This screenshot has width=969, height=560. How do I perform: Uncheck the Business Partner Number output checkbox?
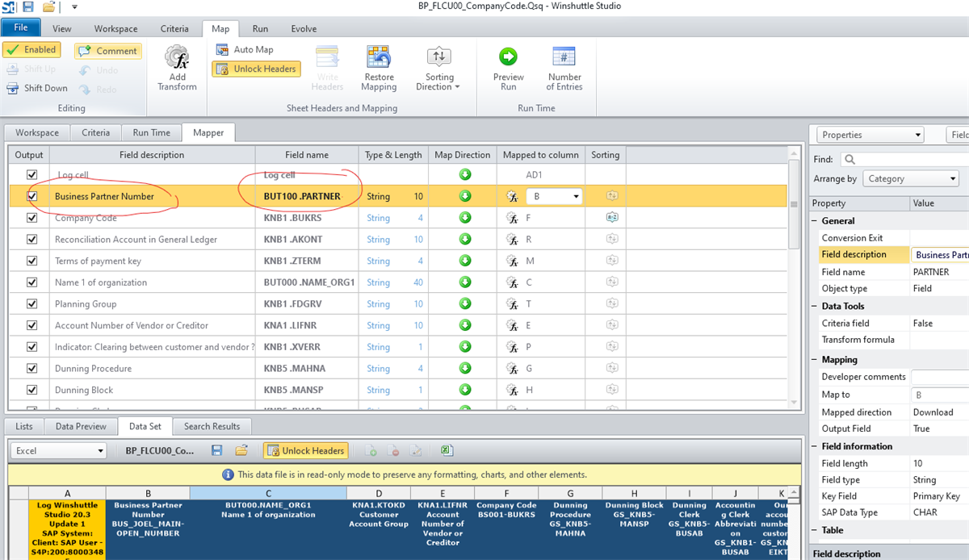coord(32,196)
